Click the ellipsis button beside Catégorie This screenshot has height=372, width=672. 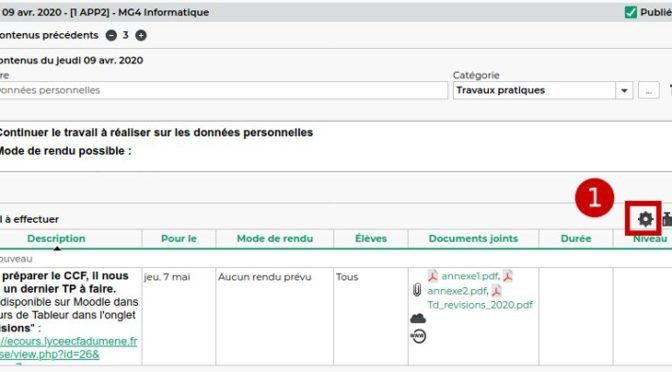coord(648,90)
